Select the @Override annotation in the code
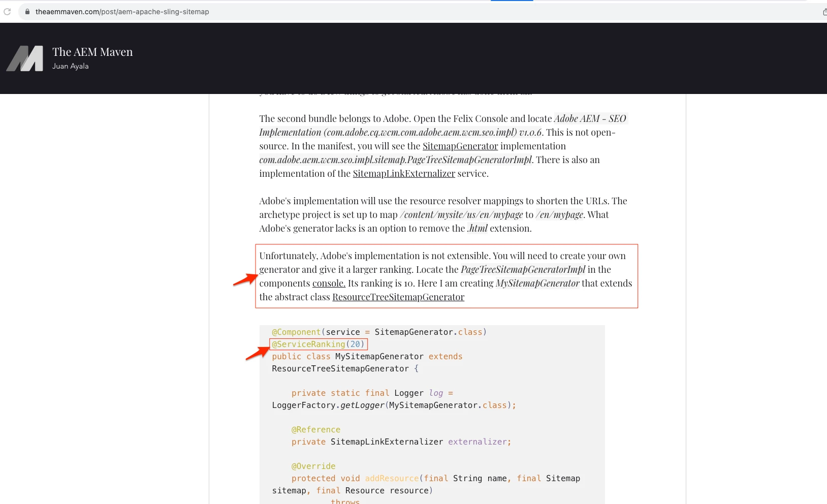 [313, 466]
